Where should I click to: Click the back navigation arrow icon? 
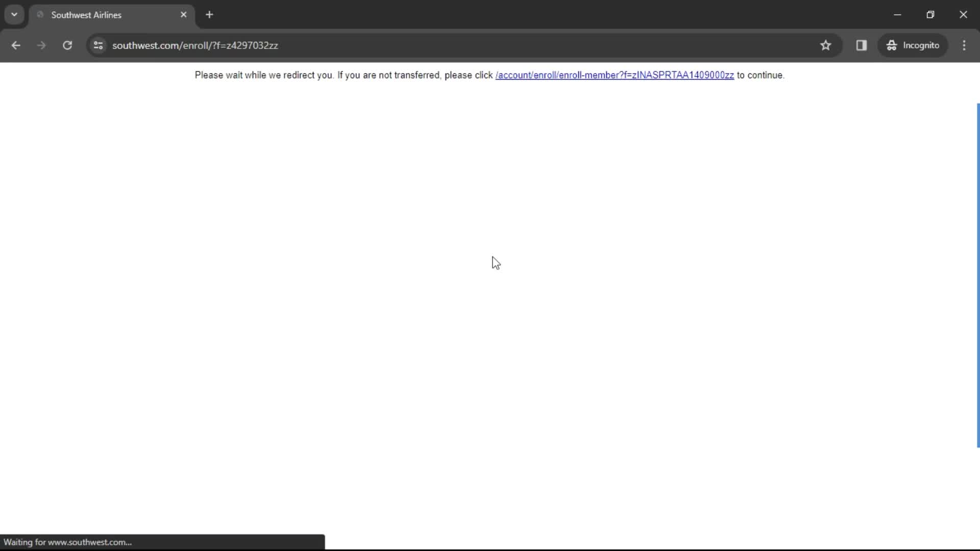(16, 45)
